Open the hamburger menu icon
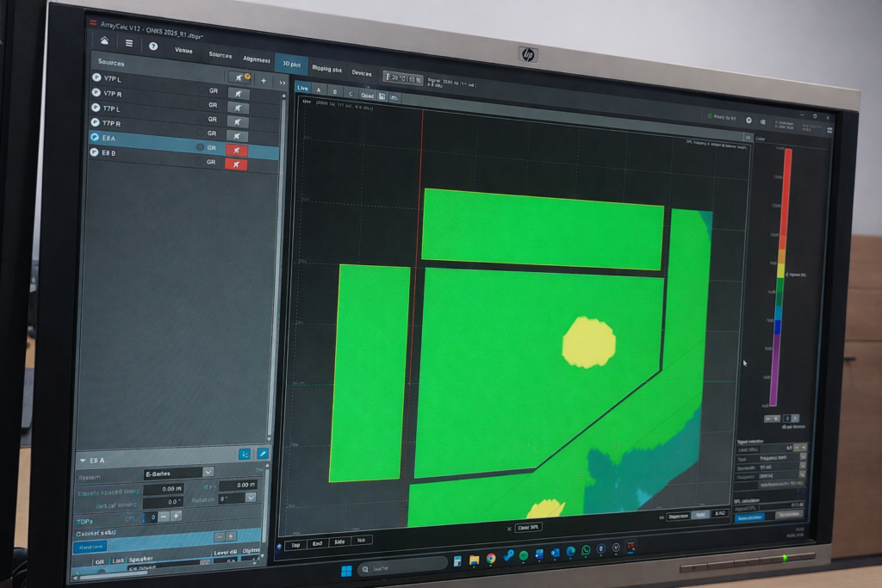The image size is (882, 588). click(x=129, y=43)
